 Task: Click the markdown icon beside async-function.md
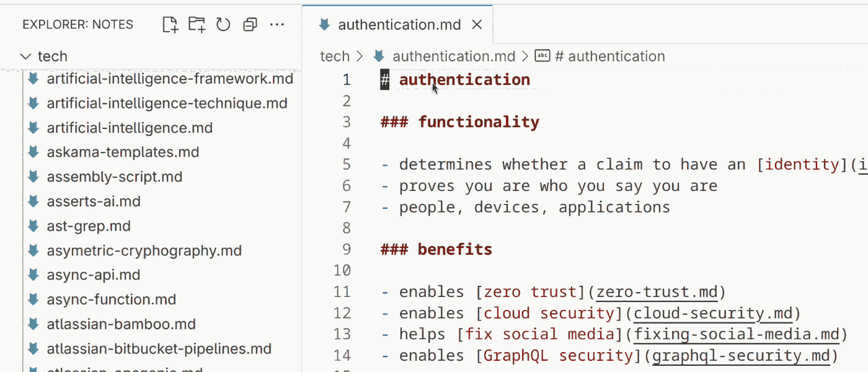coord(34,299)
